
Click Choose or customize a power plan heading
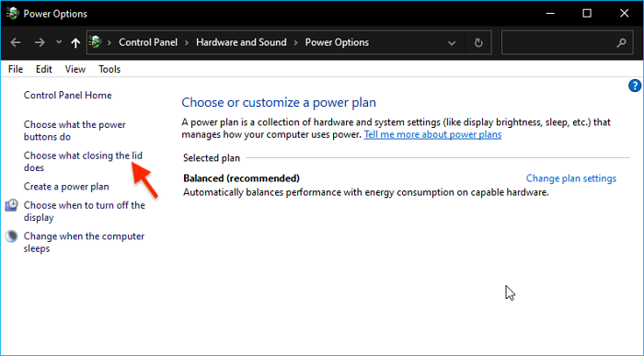[x=279, y=102]
